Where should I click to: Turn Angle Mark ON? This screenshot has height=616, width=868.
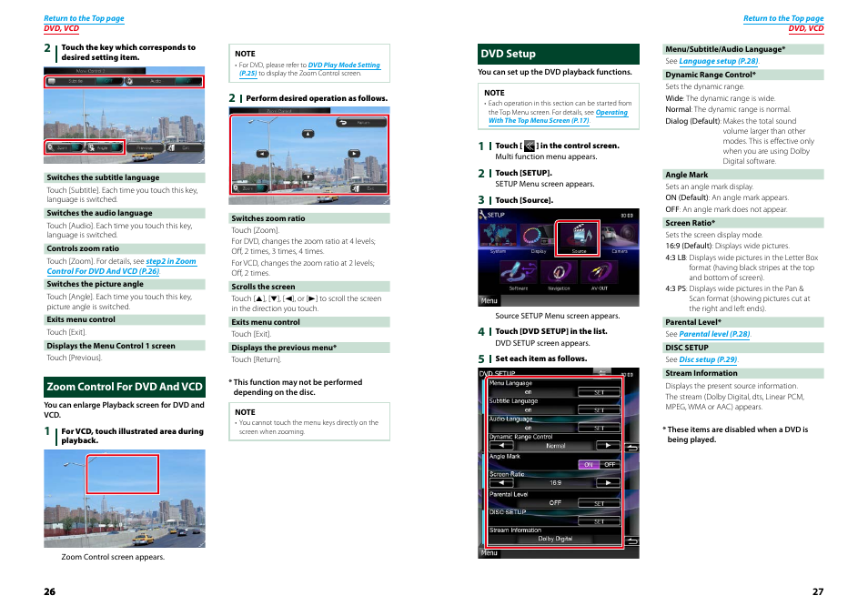589,465
